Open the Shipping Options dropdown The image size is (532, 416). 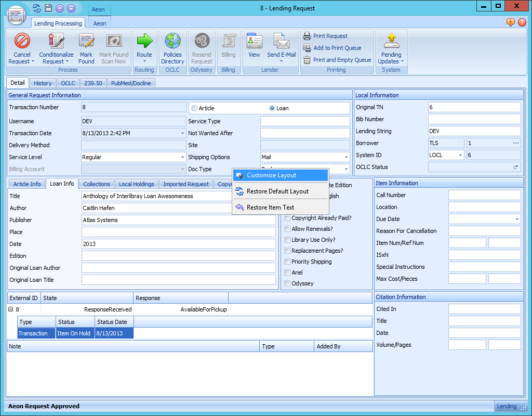click(x=346, y=157)
